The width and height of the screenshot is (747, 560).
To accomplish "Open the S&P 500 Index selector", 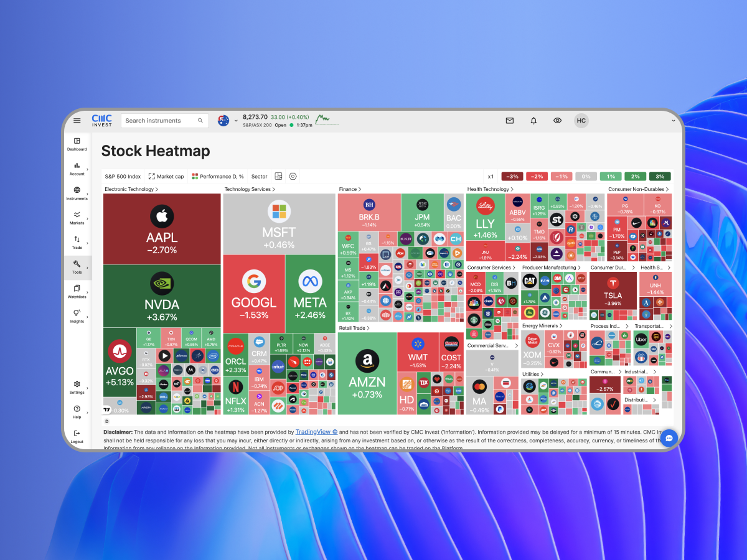I will click(123, 177).
